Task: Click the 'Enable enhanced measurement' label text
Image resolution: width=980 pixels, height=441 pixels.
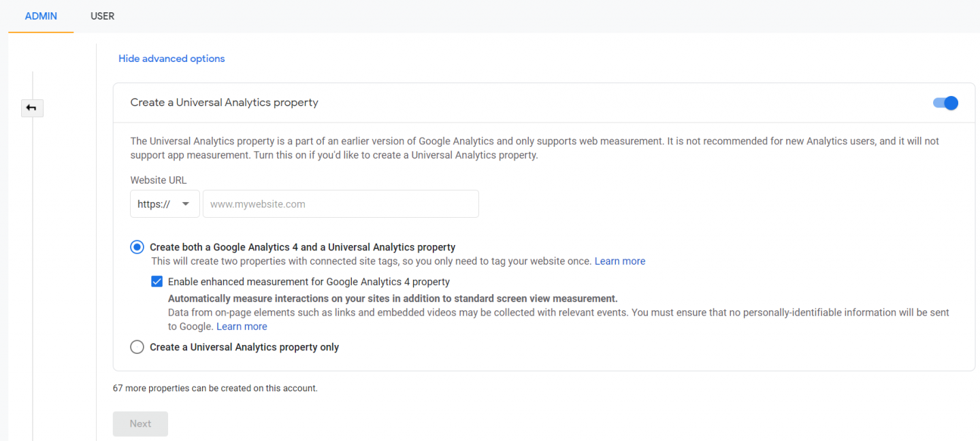Action: (308, 282)
